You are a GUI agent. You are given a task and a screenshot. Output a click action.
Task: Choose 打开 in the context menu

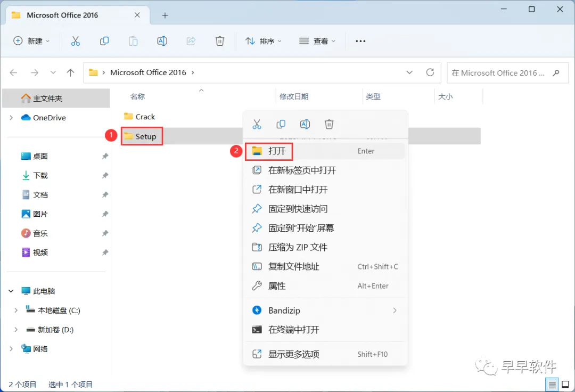pyautogui.click(x=325, y=151)
